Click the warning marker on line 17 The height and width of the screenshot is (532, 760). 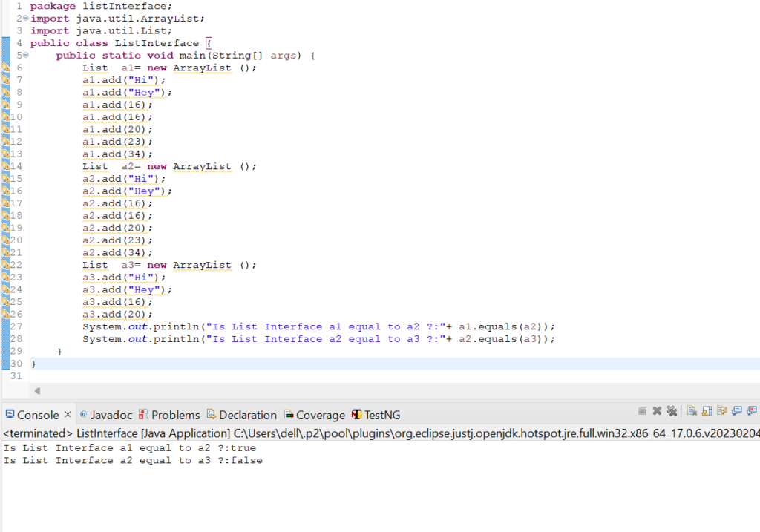[6, 203]
